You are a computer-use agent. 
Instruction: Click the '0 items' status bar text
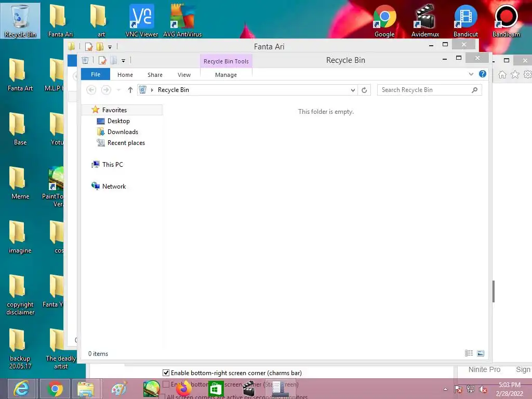point(98,353)
